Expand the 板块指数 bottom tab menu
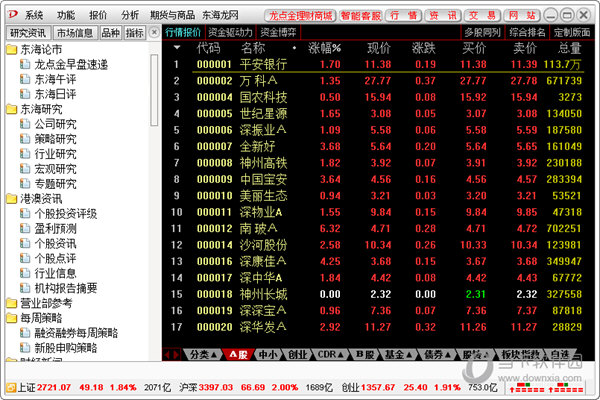Viewport: 600px width, 400px height. (x=520, y=355)
